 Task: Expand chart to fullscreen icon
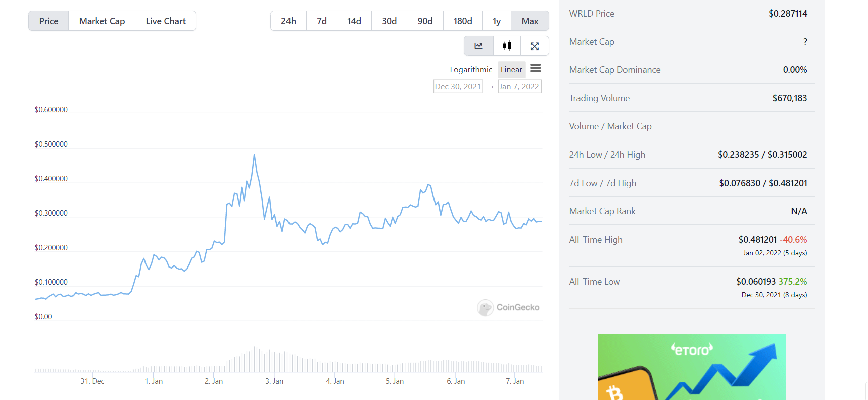coord(535,46)
